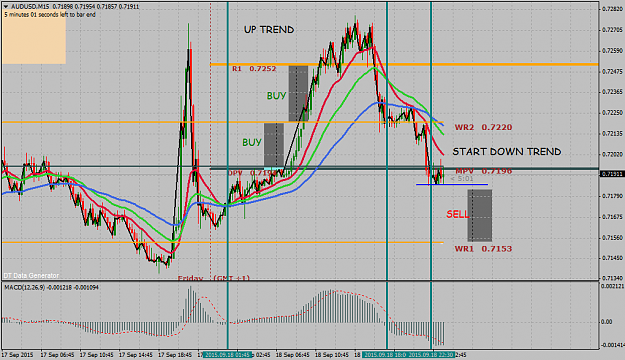The width and height of the screenshot is (625, 360).
Task: Click the 0.72705 price scale value
Action: click(x=612, y=30)
